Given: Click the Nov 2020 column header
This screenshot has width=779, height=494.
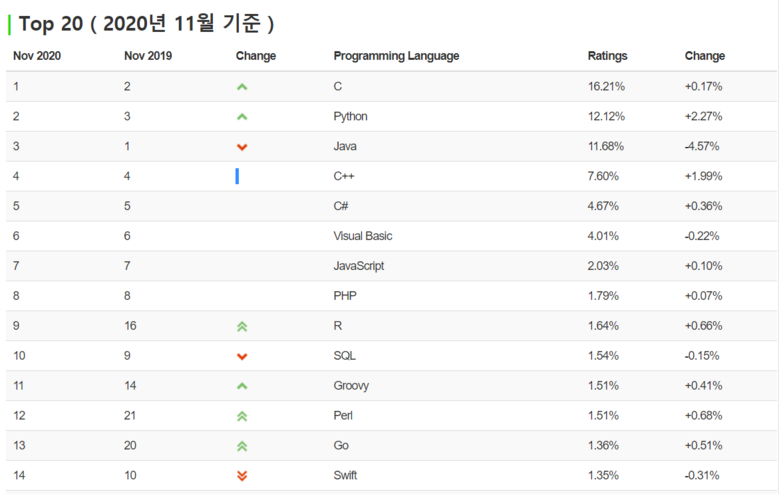Looking at the screenshot, I should coord(37,56).
